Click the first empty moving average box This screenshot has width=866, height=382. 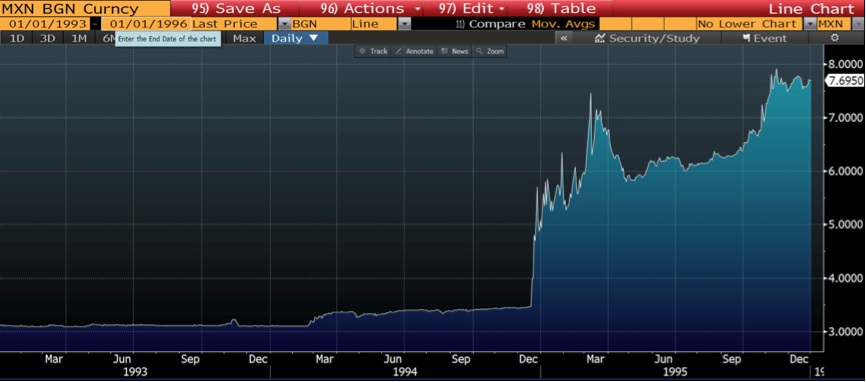coord(615,24)
